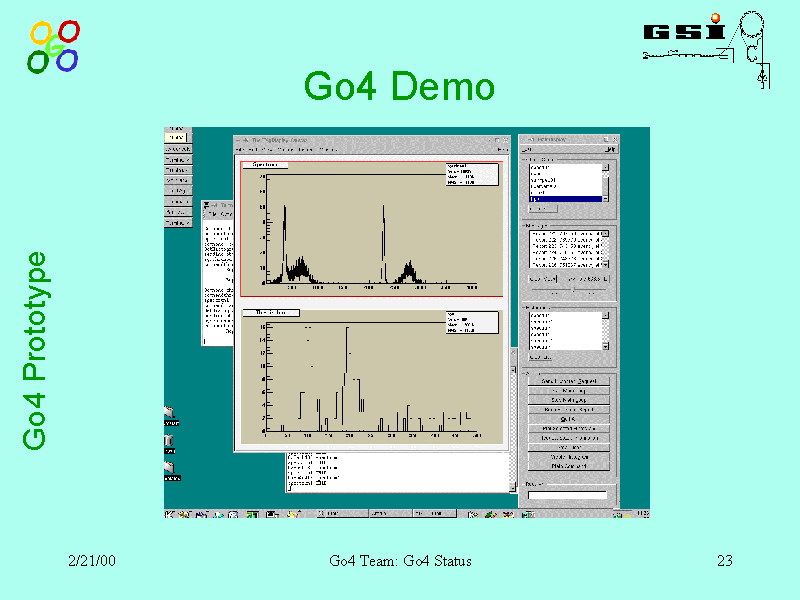800x600 pixels.
Task: Click the system tray clock area
Action: pyautogui.click(x=634, y=514)
